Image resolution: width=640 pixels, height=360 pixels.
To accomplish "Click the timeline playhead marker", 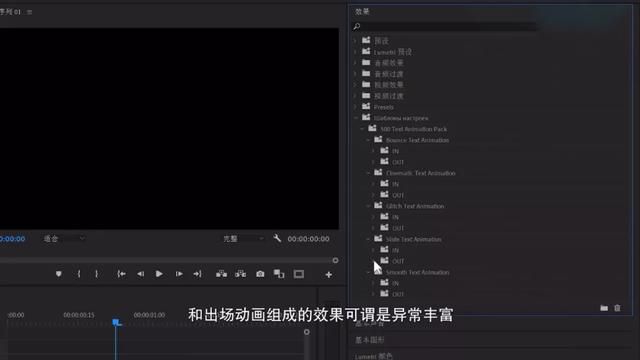I will pos(117,322).
